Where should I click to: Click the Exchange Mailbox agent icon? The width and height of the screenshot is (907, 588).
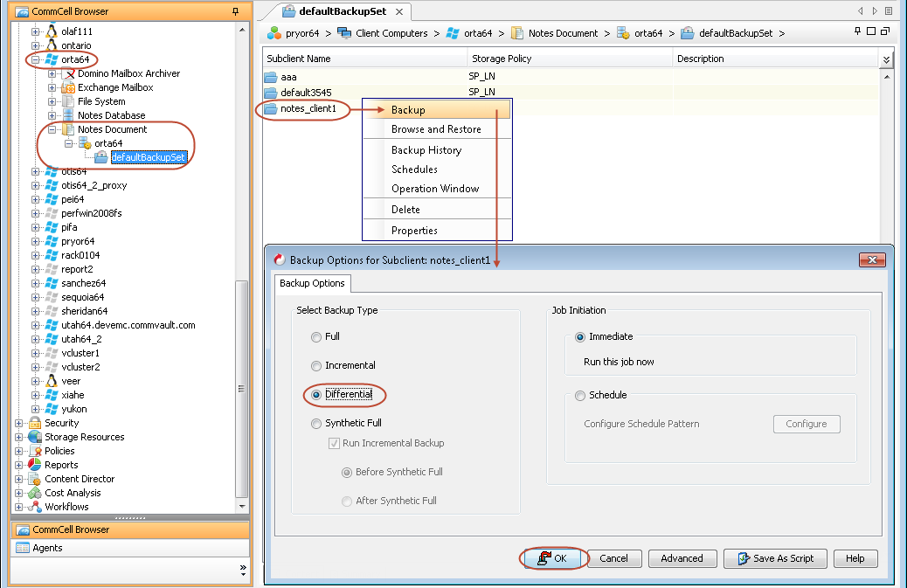[68, 87]
